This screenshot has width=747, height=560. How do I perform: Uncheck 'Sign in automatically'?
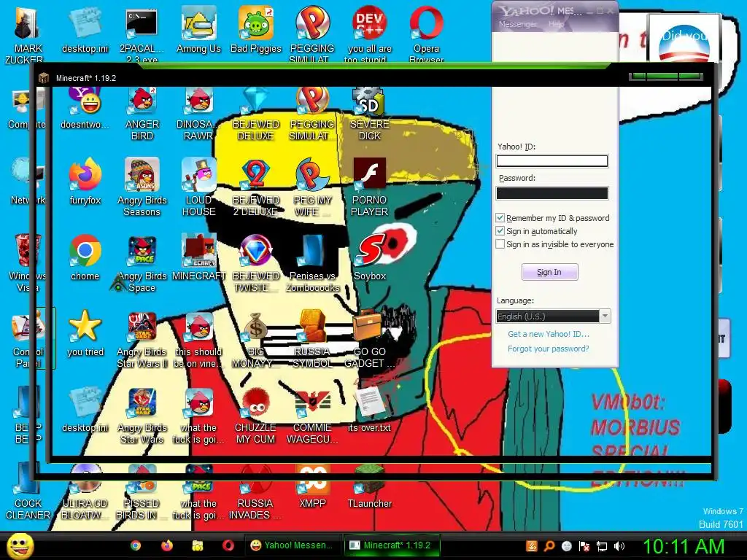pos(500,231)
